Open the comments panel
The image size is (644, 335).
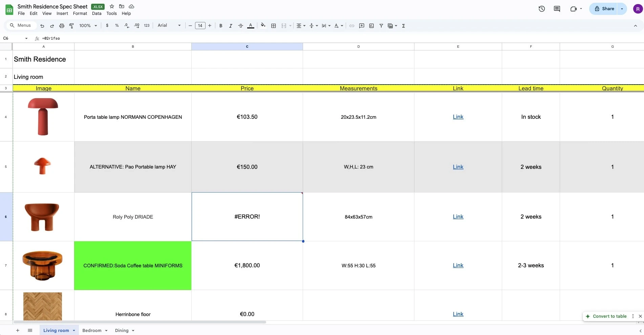pos(557,9)
